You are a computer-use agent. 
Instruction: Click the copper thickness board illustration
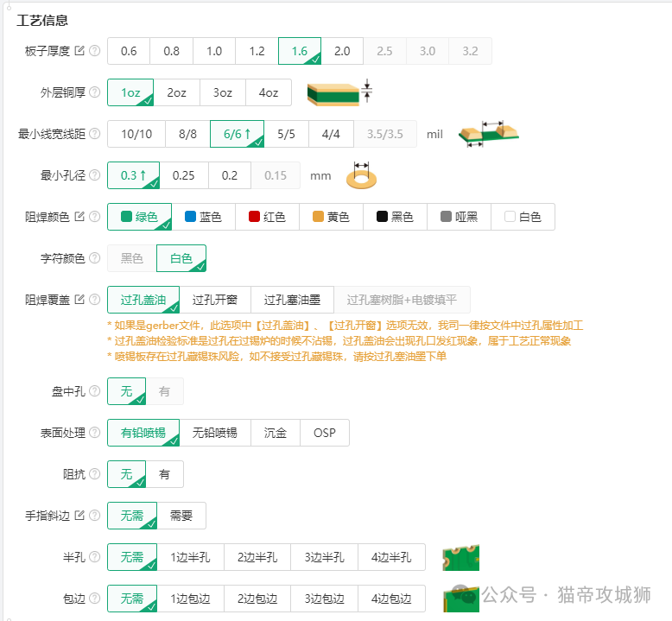tap(339, 92)
